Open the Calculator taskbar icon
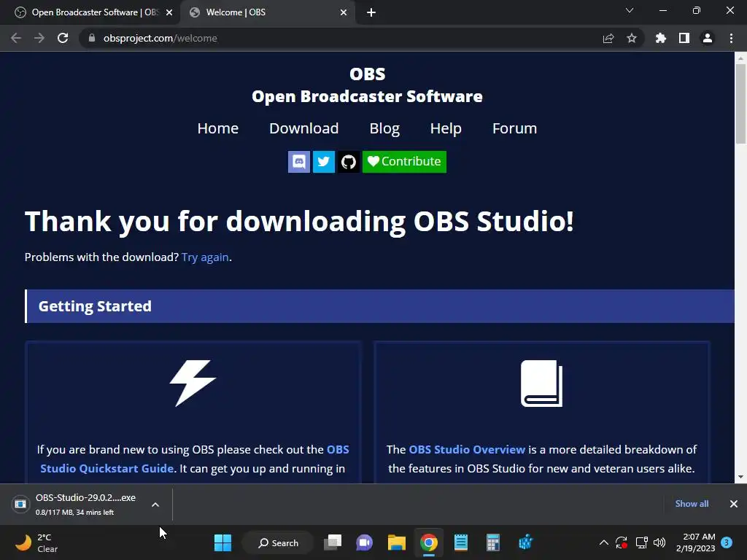747x560 pixels. point(492,542)
